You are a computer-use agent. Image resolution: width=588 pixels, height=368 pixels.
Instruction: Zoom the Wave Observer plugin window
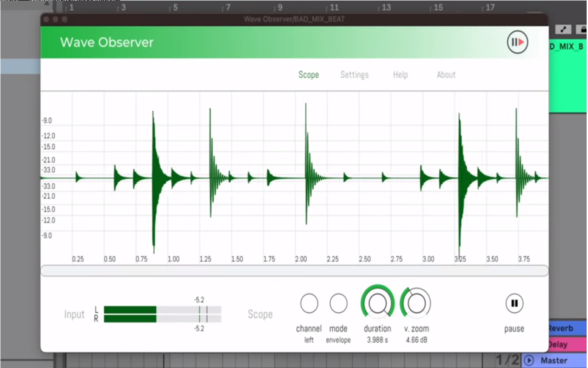[64, 19]
